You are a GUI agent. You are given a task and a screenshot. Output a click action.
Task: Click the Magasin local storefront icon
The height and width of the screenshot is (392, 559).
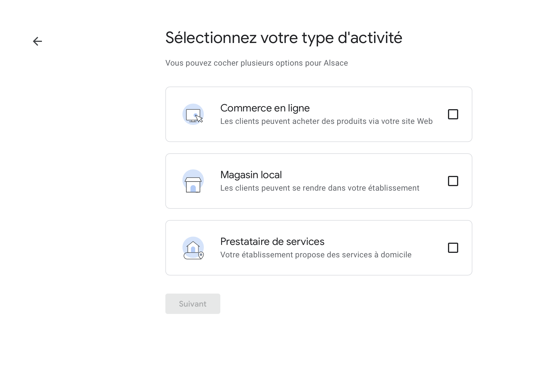(193, 181)
